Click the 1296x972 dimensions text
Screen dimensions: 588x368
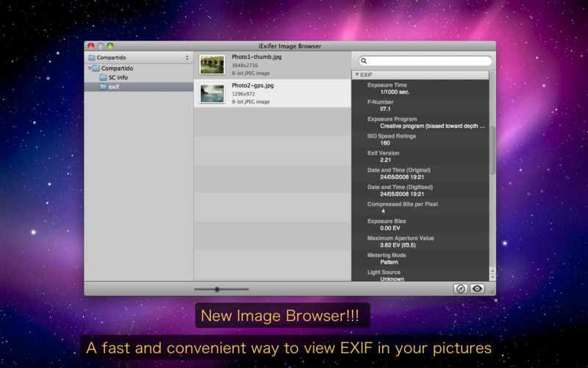[x=243, y=94]
